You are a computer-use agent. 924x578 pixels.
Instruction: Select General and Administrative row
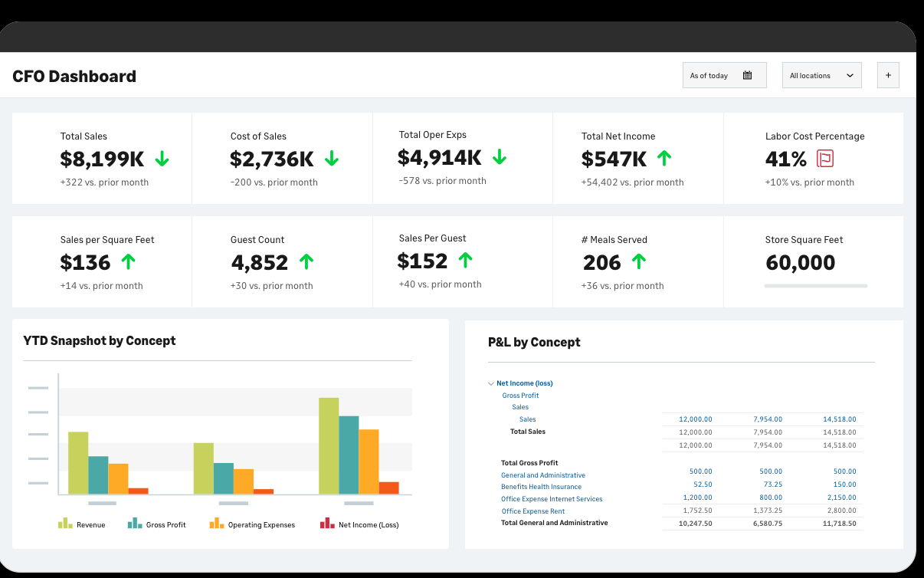coord(542,475)
